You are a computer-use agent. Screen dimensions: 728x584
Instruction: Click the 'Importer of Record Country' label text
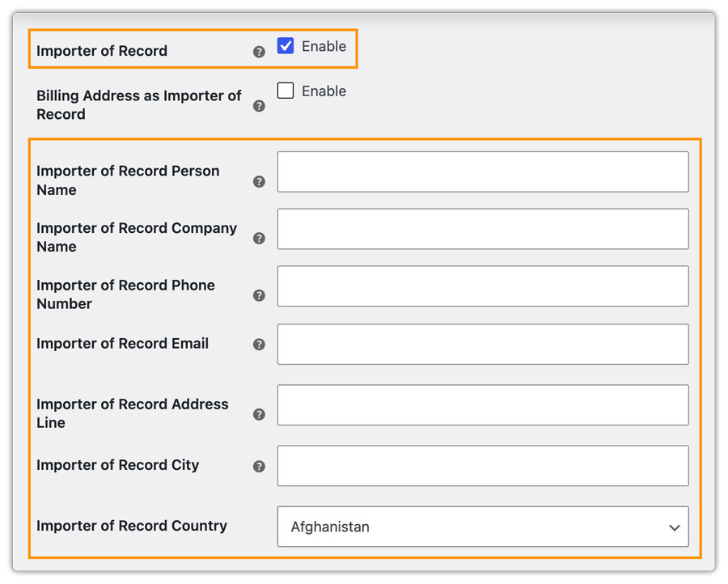coord(132,526)
